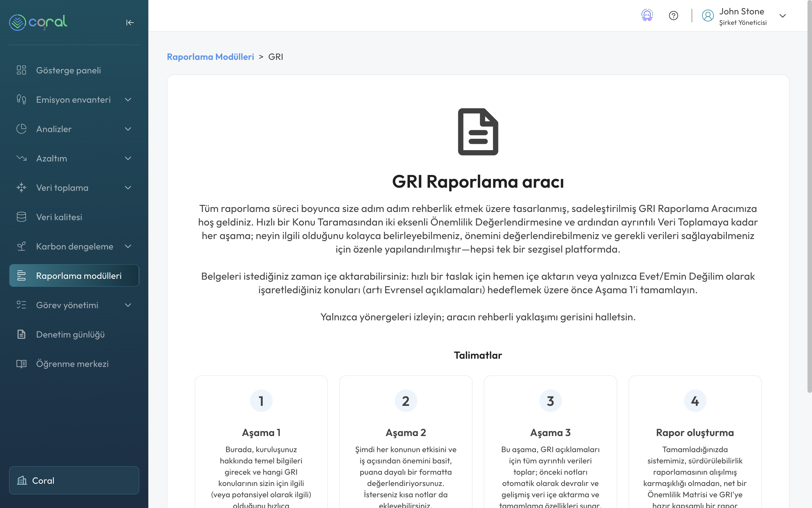Click the Aşama 3 card heading
The width and height of the screenshot is (812, 508).
550,433
